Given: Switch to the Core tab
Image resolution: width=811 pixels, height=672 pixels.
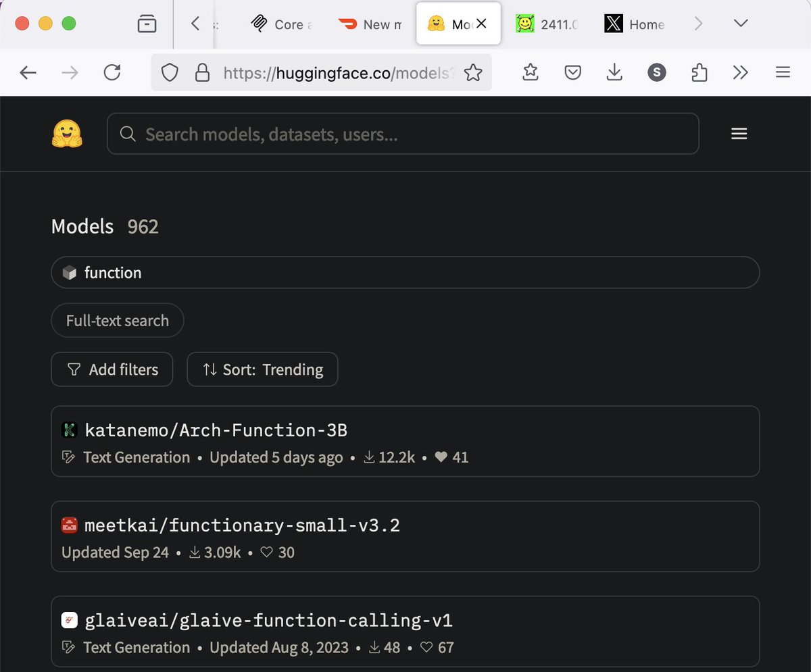Looking at the screenshot, I should (x=281, y=24).
